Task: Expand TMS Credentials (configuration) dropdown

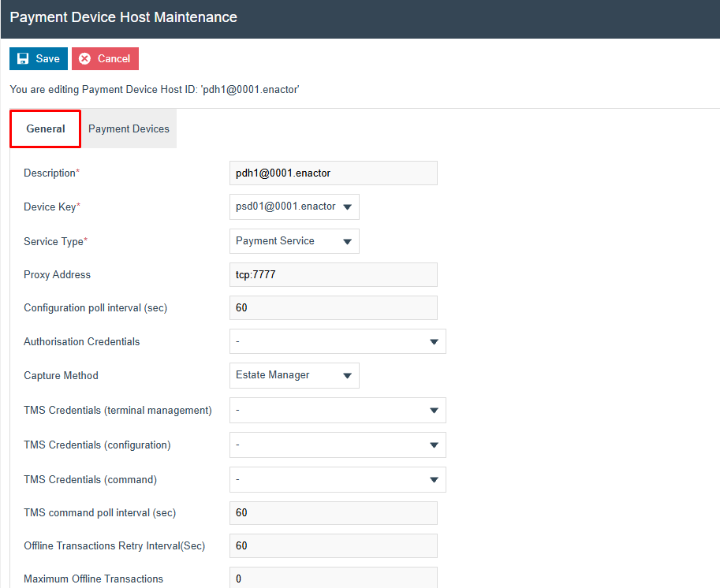Action: 338,445
